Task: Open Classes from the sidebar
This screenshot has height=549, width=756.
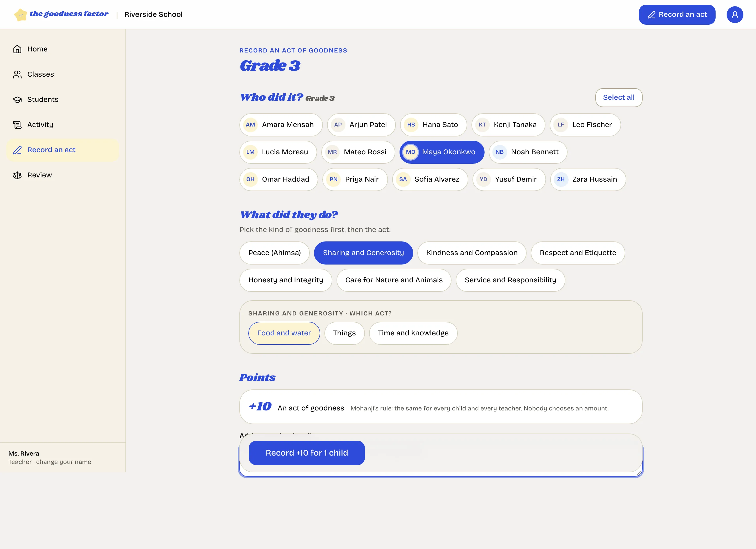Action: pos(63,74)
